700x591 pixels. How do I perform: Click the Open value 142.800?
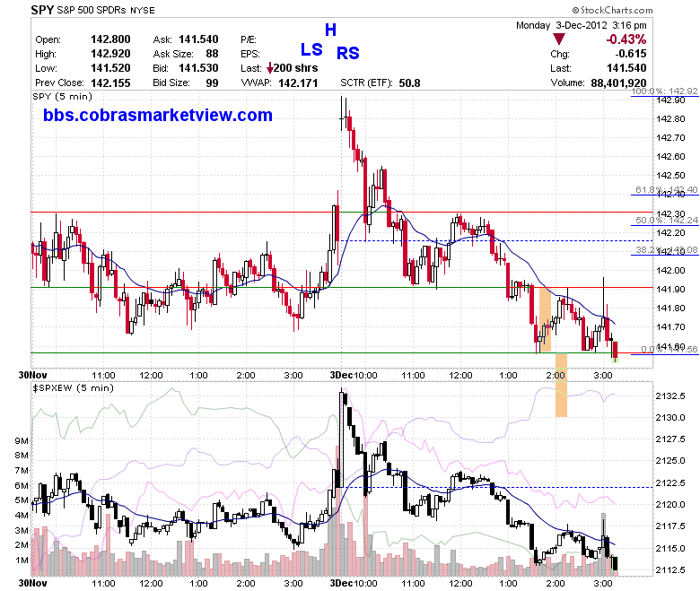pos(110,39)
